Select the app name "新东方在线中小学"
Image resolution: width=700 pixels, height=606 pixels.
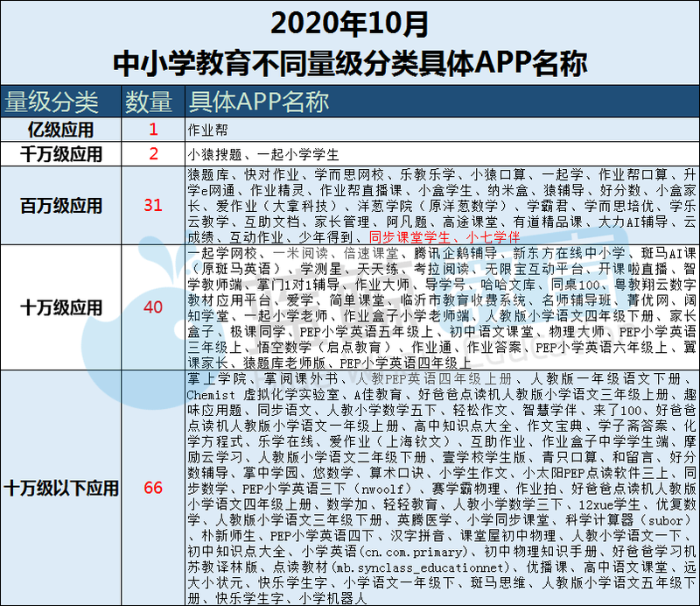[569, 253]
